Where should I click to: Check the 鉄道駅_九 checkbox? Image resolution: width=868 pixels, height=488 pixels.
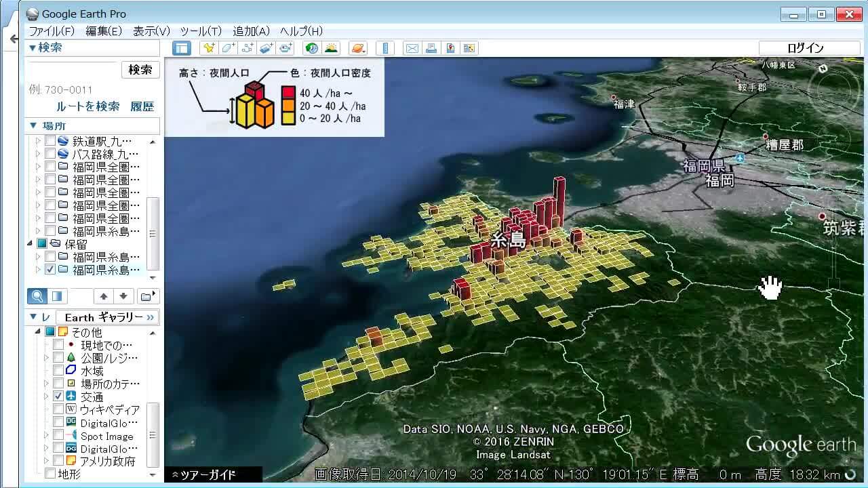pyautogui.click(x=50, y=142)
